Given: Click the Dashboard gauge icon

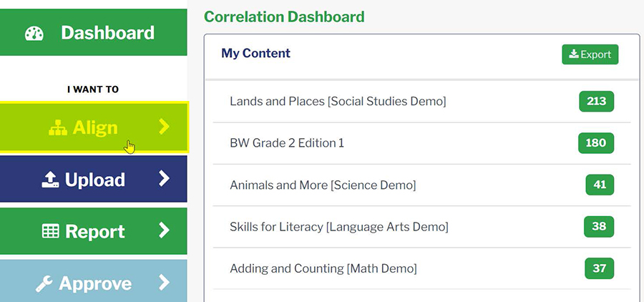Looking at the screenshot, I should pyautogui.click(x=35, y=33).
